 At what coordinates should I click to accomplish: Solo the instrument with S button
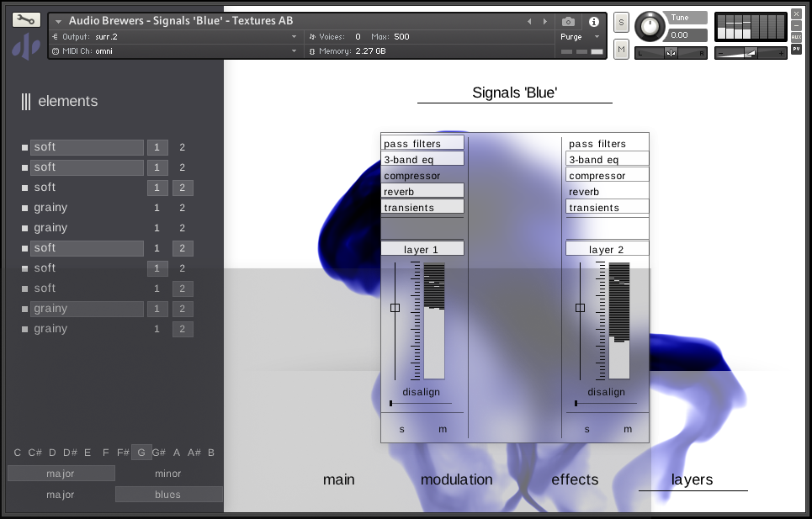point(621,22)
